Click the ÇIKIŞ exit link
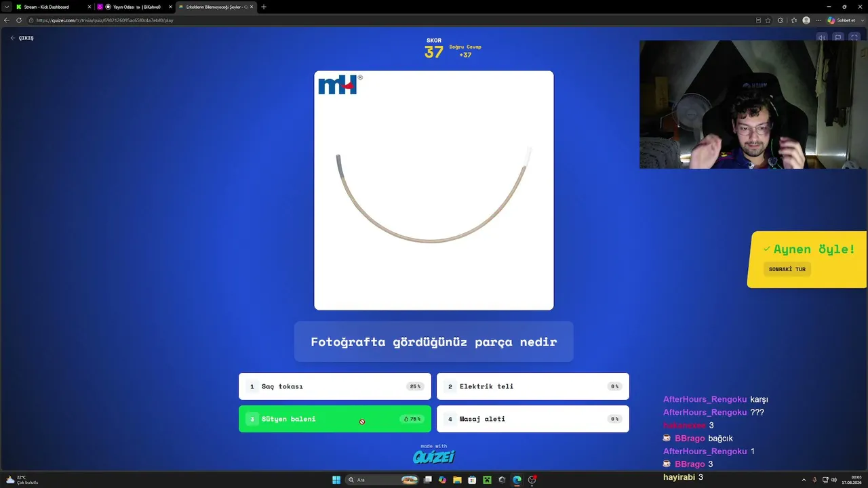This screenshot has width=868, height=488. pos(22,38)
